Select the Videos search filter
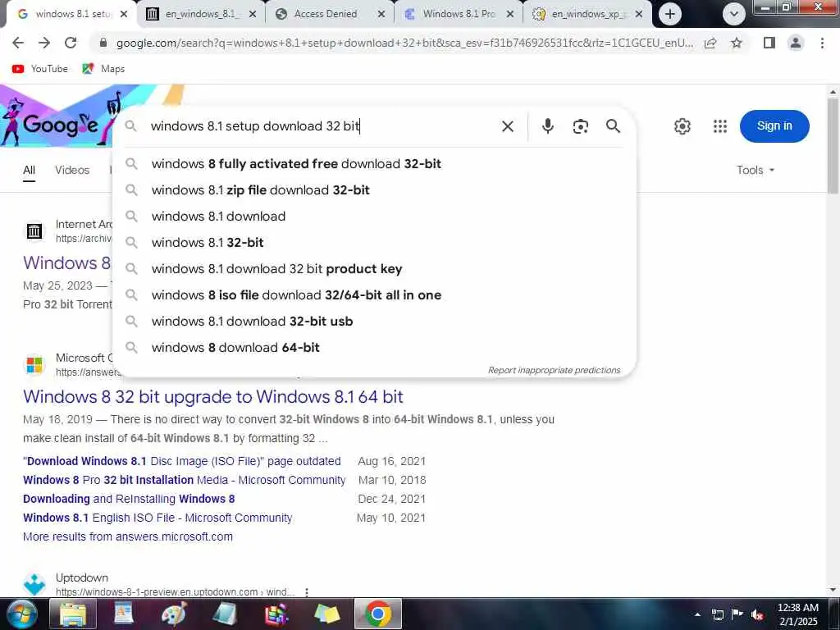The image size is (840, 630). 72,170
